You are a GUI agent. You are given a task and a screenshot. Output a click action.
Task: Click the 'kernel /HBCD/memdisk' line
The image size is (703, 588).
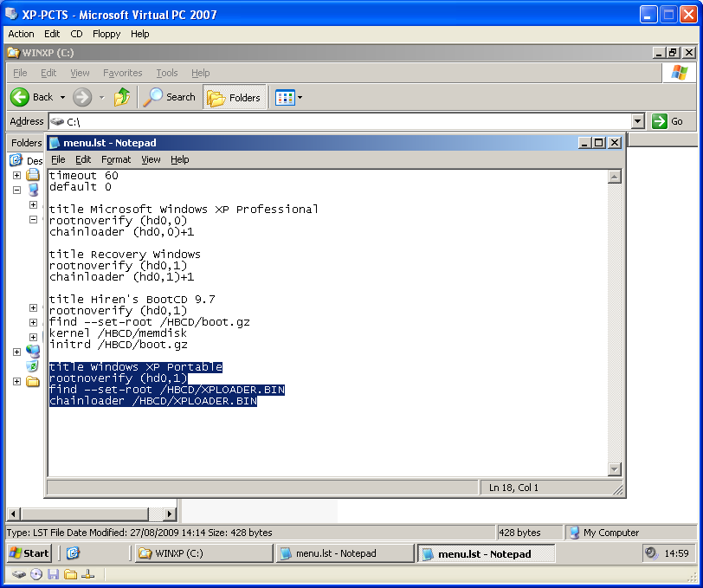point(118,333)
